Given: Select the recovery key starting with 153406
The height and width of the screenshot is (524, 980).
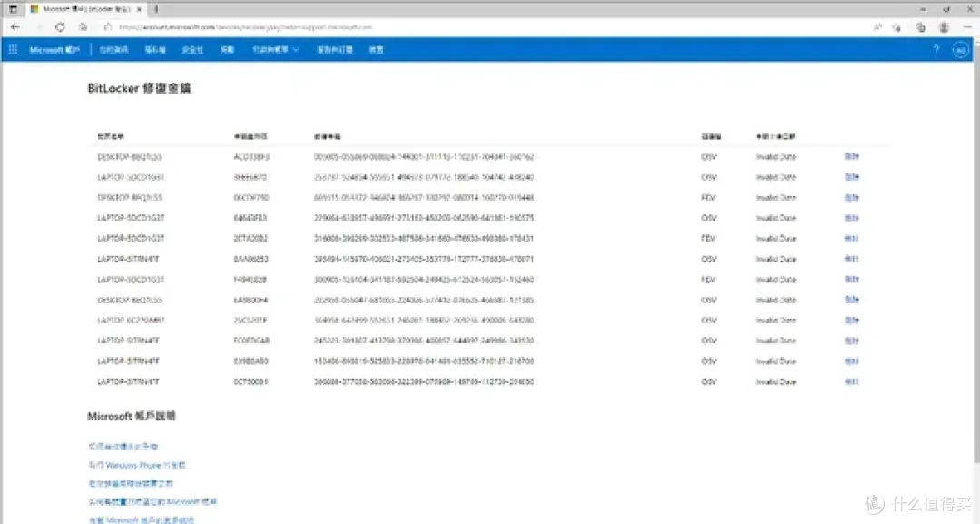Looking at the screenshot, I should 424,361.
